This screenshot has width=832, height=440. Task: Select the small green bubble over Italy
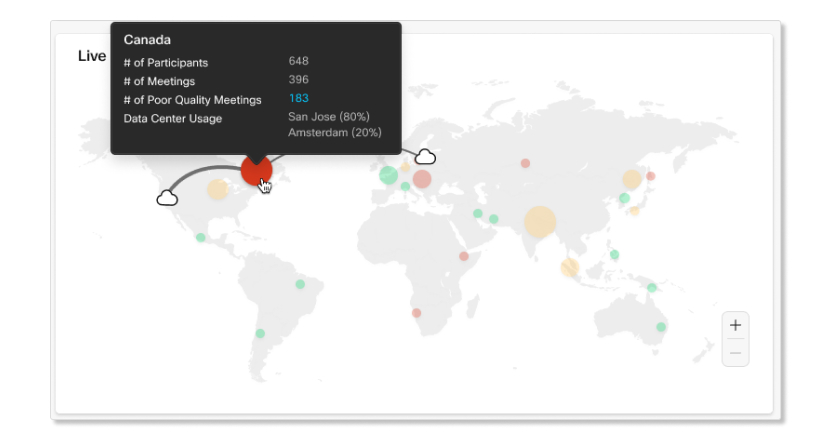(x=405, y=186)
